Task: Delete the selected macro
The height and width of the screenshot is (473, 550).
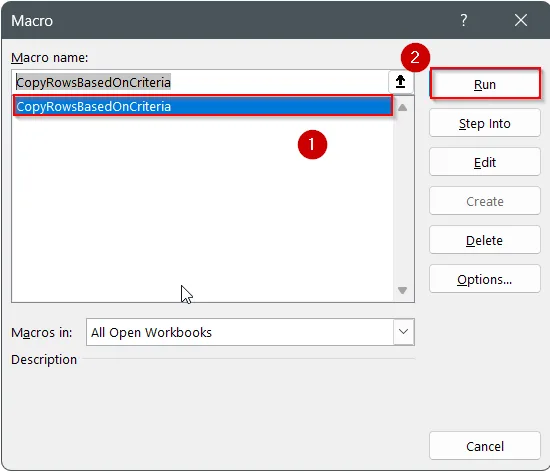Action: 485,240
